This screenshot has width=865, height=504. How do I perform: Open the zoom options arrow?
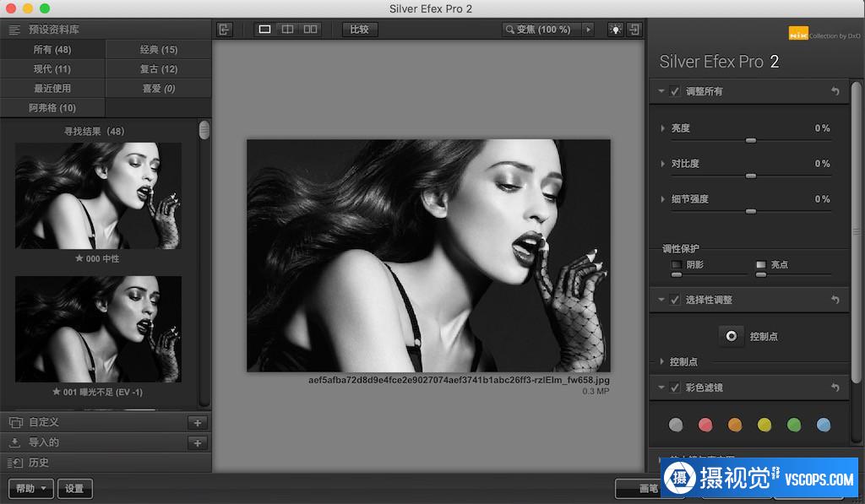coord(589,30)
